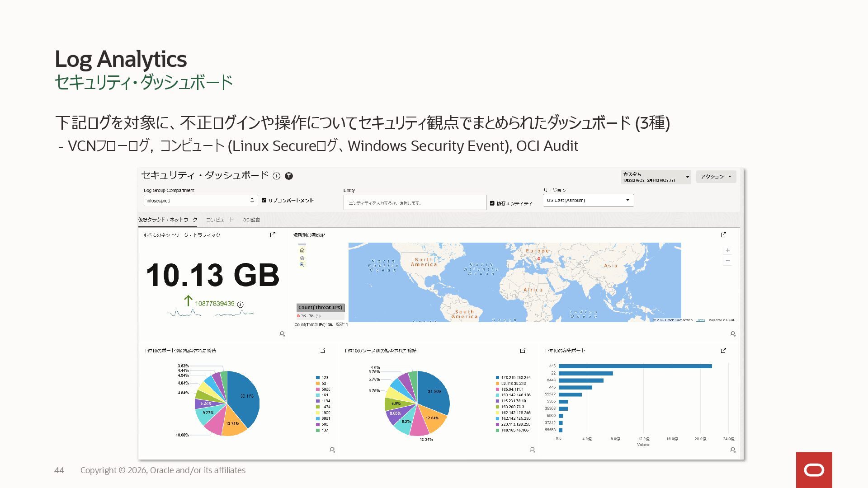The image size is (868, 488).
Task: Click the map home reset icon
Action: pyautogui.click(x=302, y=250)
